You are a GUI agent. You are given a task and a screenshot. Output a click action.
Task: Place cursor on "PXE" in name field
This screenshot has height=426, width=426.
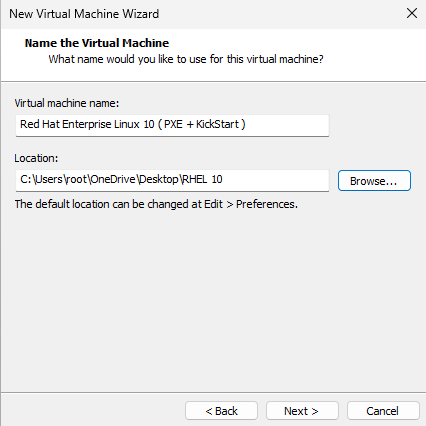pyautogui.click(x=173, y=124)
